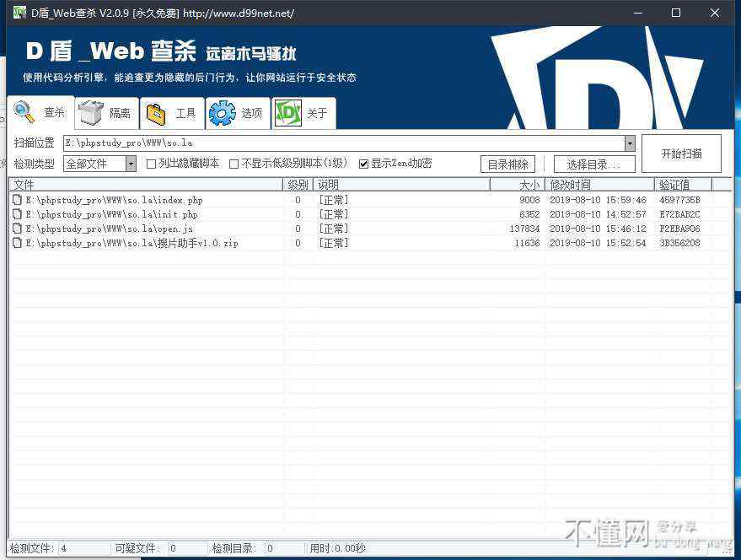Open the 工具 tools tab

tap(173, 113)
